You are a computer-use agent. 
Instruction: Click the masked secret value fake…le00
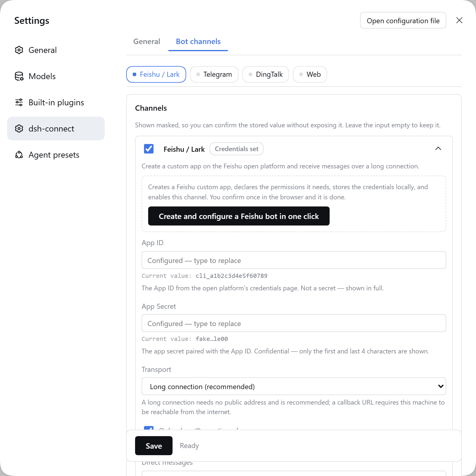point(212,339)
